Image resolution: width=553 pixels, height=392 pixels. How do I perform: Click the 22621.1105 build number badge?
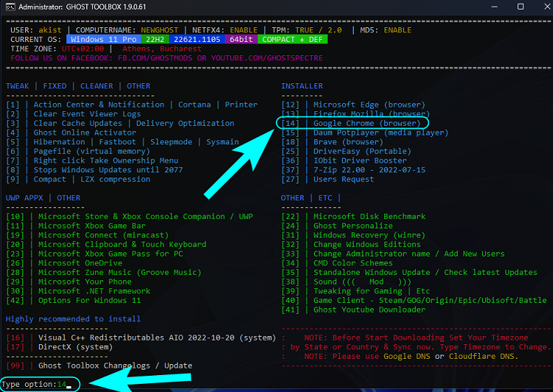coord(197,40)
